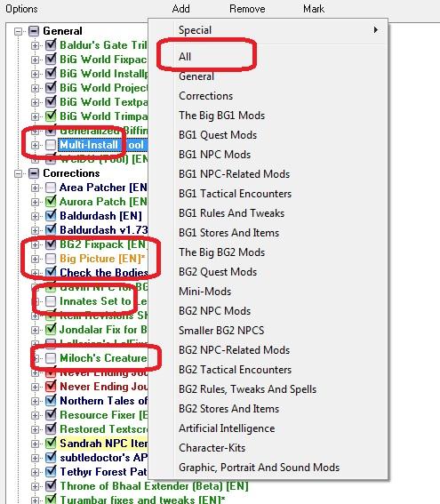Screen dimensions: 440x504
Task: Open the Options menu
Action: pos(21,9)
